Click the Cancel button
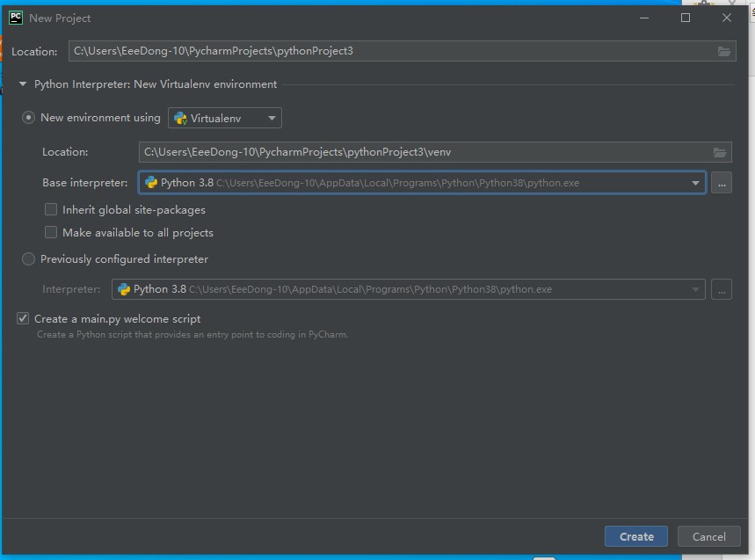Screen dimensions: 755x560 click(x=708, y=536)
